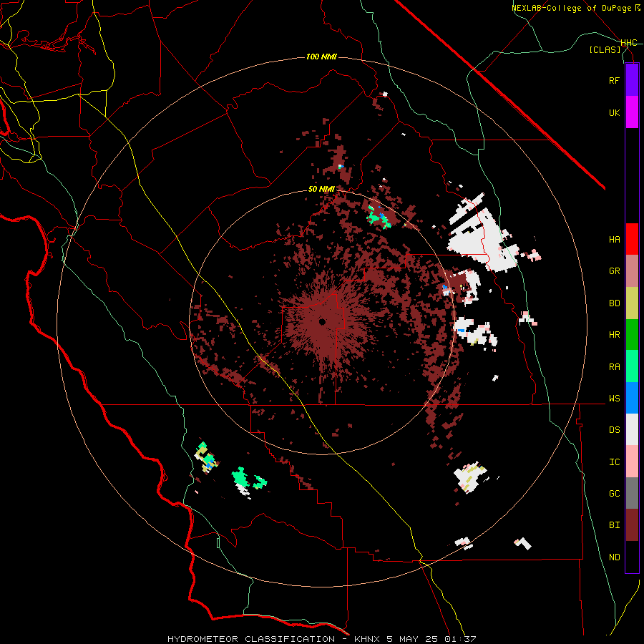
Task: Click the ND legend label
Action: (x=615, y=557)
